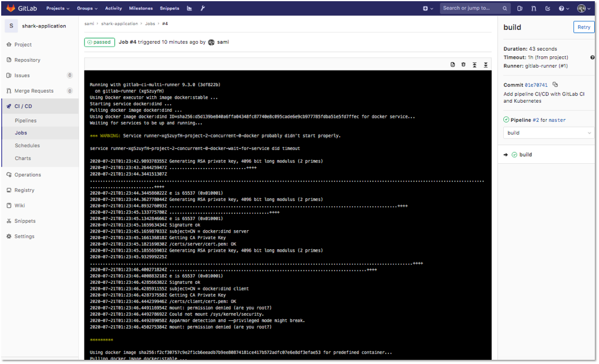The width and height of the screenshot is (599, 364).
Task: Open Milestones in the top navigation
Action: [x=141, y=8]
